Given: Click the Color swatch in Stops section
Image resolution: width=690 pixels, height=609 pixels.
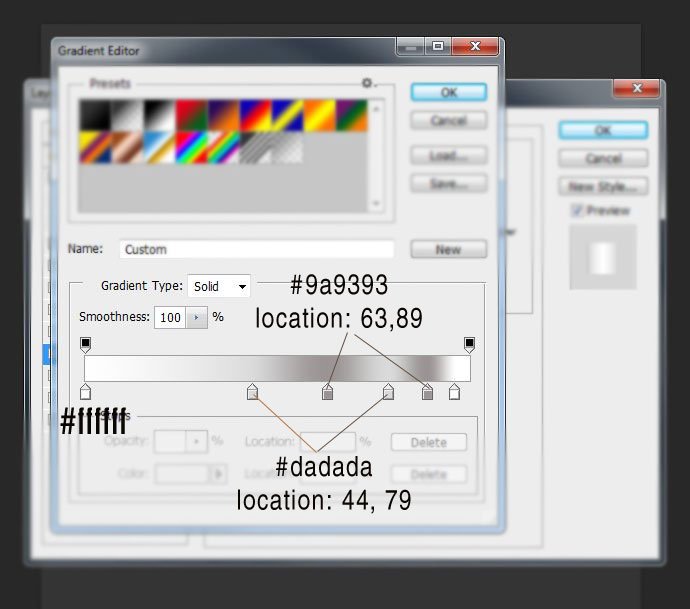Looking at the screenshot, I should coord(181,474).
